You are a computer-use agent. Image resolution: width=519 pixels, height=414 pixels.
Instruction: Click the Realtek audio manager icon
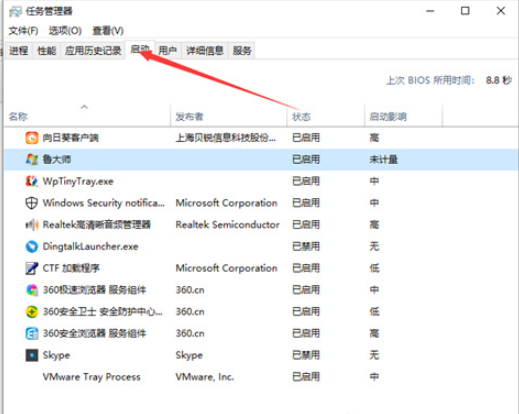[x=32, y=225]
